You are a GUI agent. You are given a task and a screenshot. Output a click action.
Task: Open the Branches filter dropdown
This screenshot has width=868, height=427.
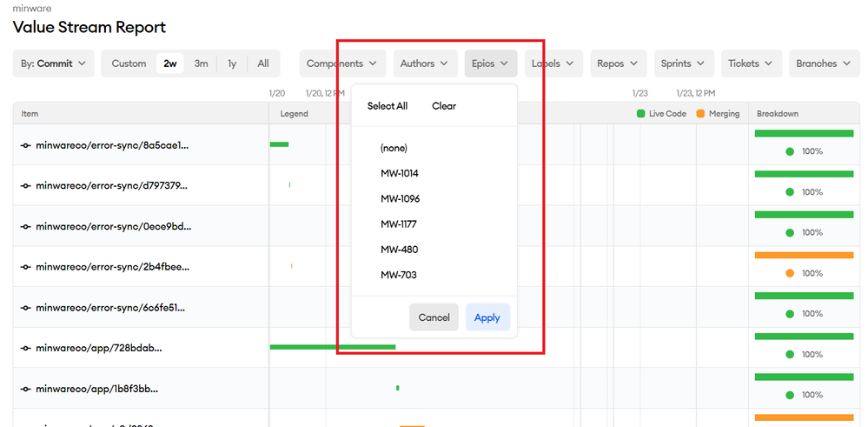824,63
